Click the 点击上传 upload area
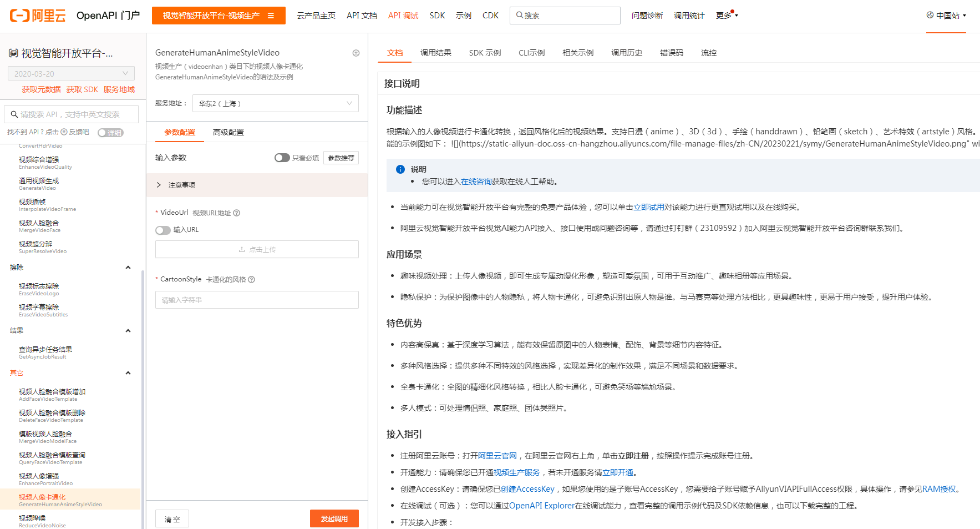This screenshot has height=529, width=980. tap(257, 249)
